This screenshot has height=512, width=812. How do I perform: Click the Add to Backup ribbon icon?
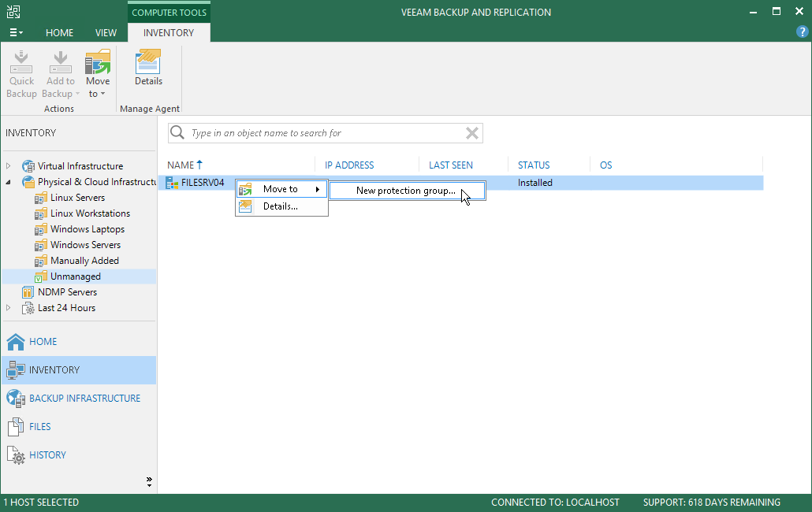(60, 62)
